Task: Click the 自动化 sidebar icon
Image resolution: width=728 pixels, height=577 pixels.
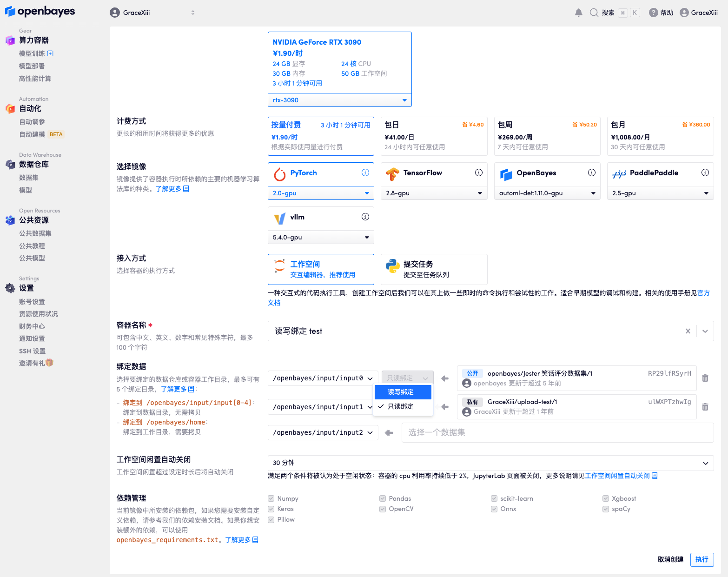Action: point(10,108)
